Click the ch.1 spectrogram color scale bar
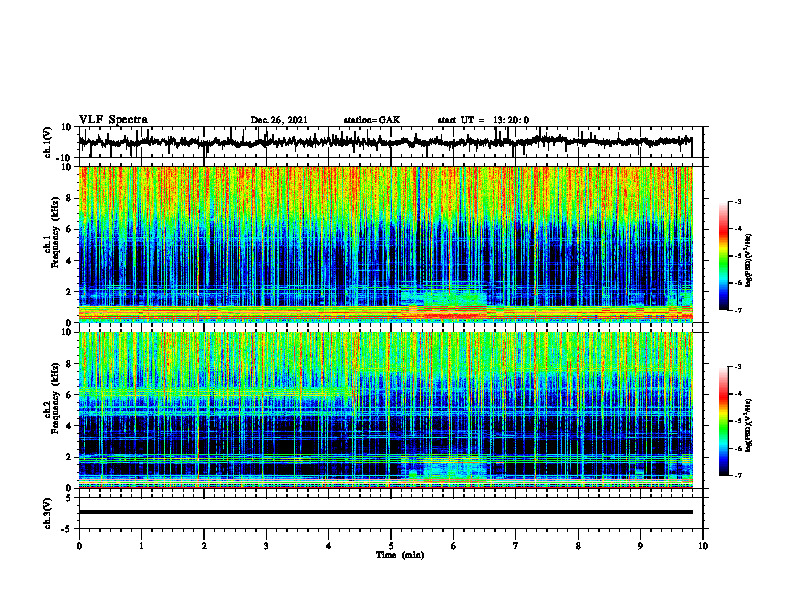The width and height of the screenshot is (792, 612). coord(723,256)
